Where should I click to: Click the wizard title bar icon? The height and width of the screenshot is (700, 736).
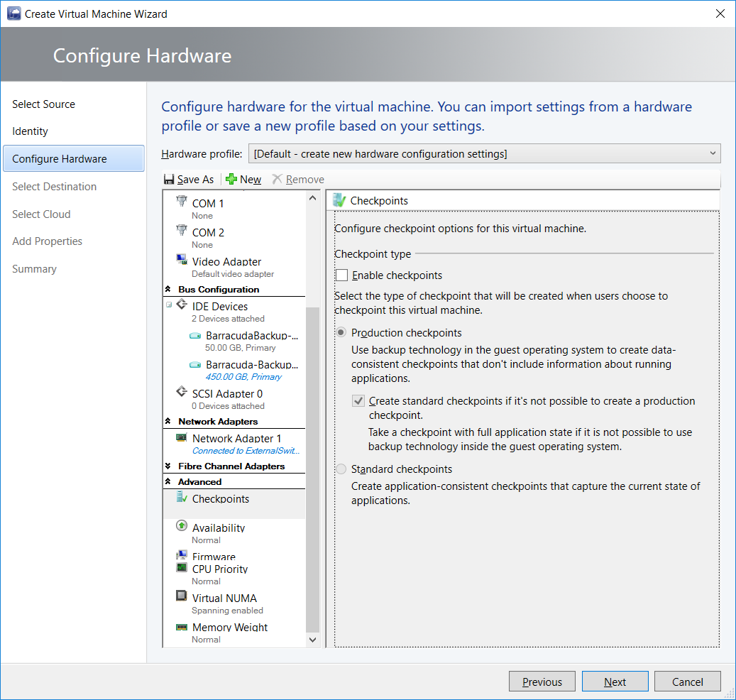tap(14, 13)
